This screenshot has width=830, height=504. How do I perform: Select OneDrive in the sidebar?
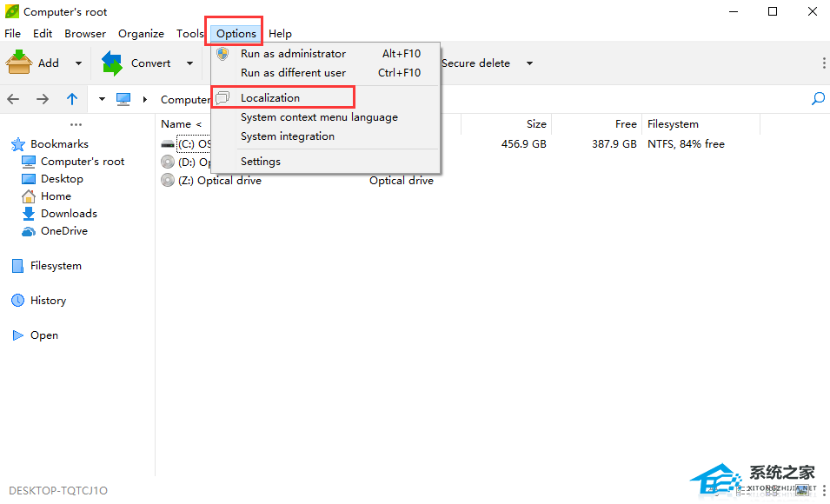[64, 231]
